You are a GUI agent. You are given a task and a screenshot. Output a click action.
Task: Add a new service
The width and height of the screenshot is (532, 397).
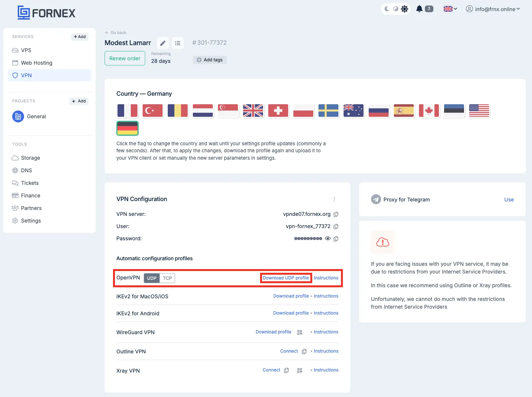[x=80, y=37]
